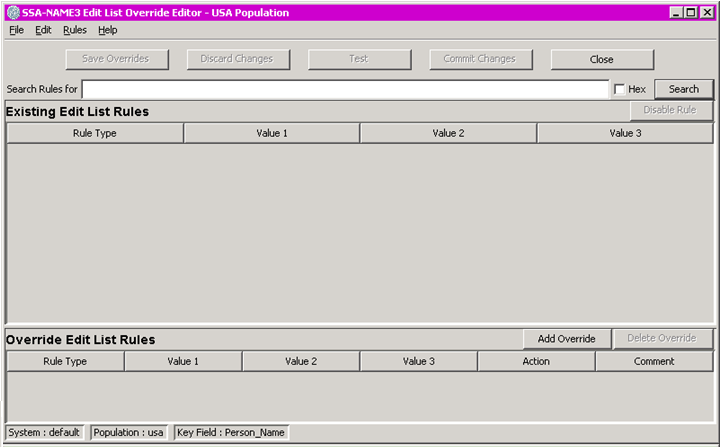
Task: Open the File menu
Action: click(16, 30)
